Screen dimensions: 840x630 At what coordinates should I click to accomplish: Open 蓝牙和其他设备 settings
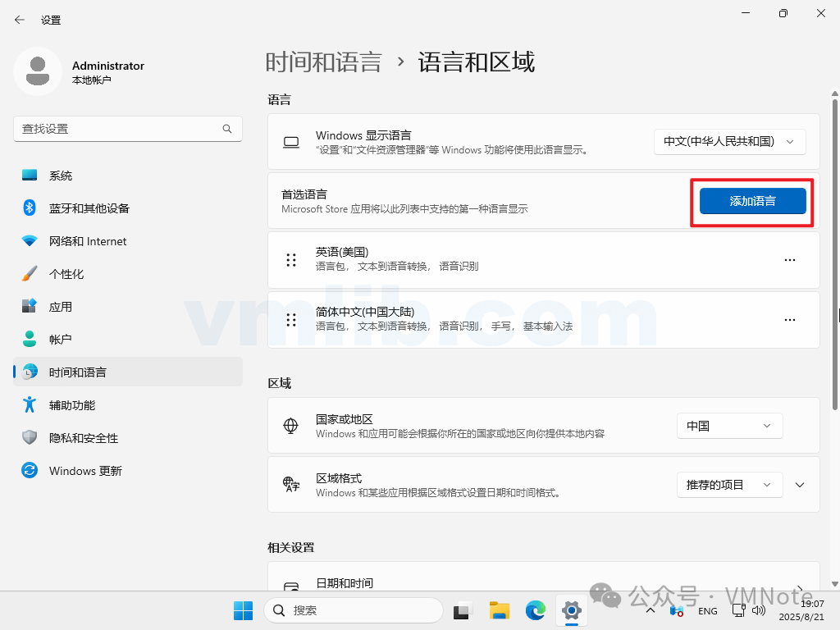89,208
